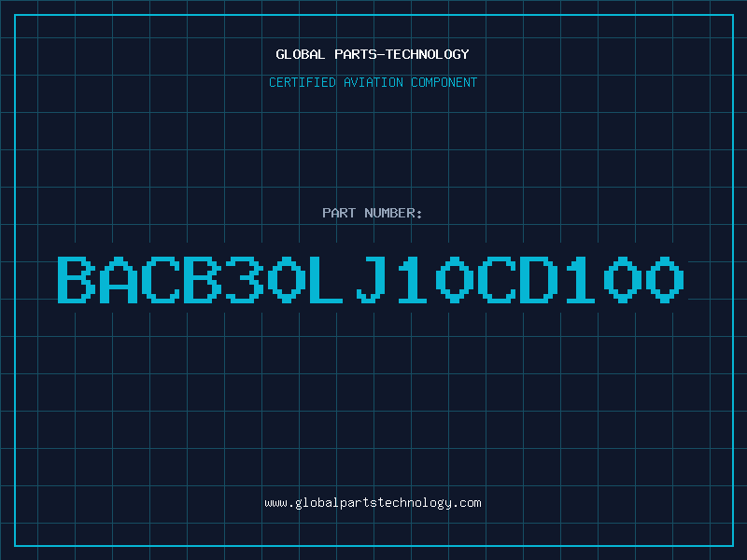
Task: Select the NUMBER: label text
Action: click(393, 213)
